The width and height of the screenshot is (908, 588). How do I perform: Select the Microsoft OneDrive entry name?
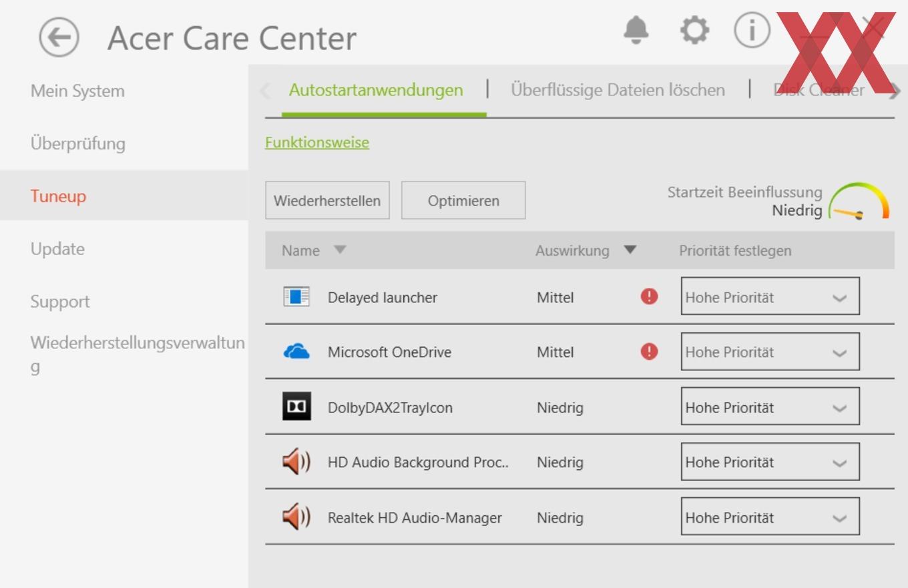(389, 352)
